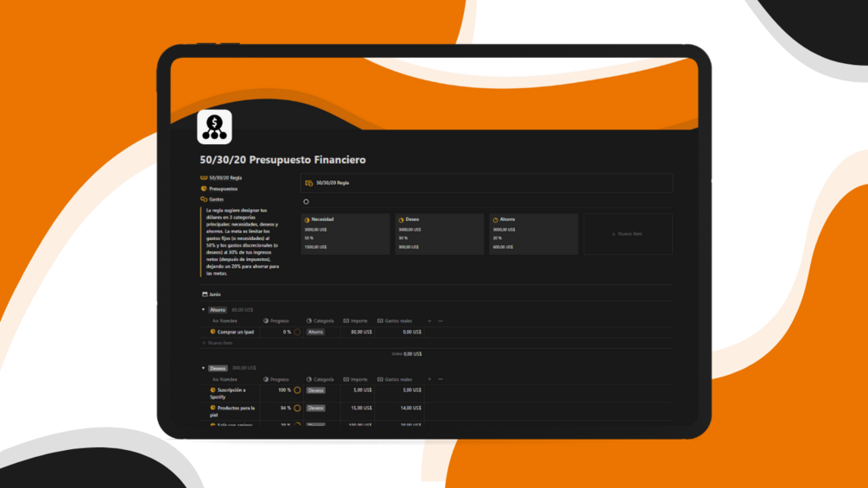Screen dimensions: 868x488
Task: Click the page title 50/30/20 Presupuesto Financiero
Action: point(283,159)
